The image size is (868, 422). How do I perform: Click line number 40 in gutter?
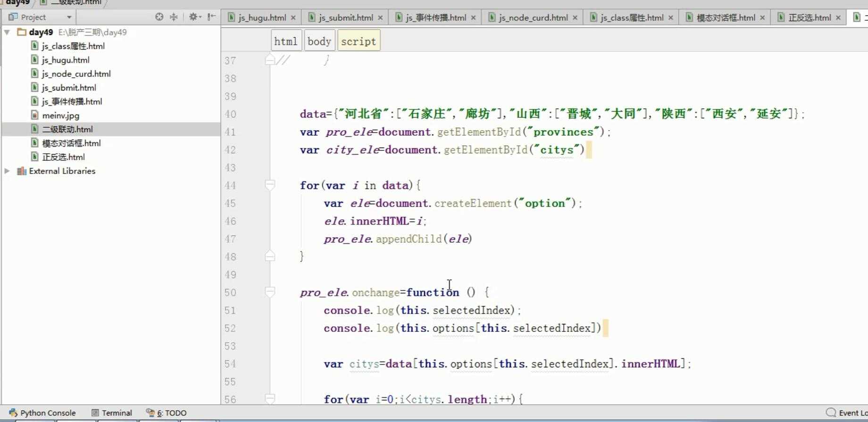pyautogui.click(x=230, y=114)
